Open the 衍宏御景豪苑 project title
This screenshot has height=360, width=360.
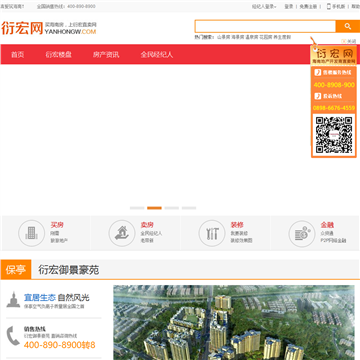tap(68, 270)
